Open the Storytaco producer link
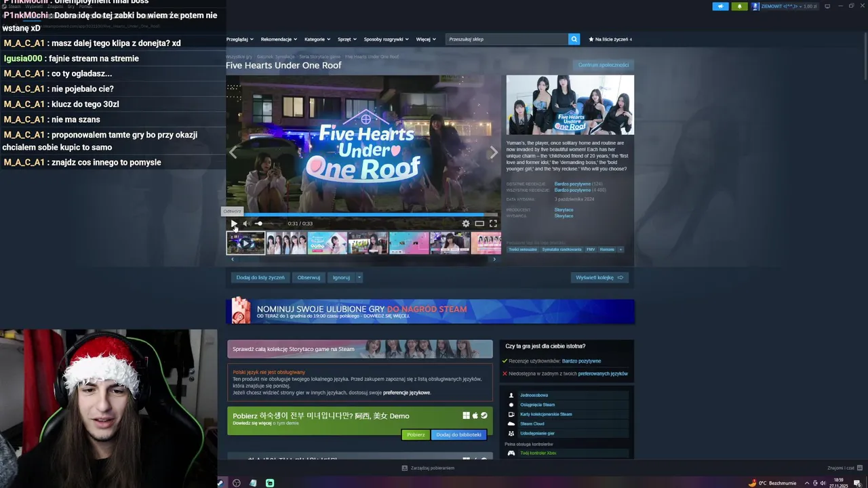 pos(564,210)
